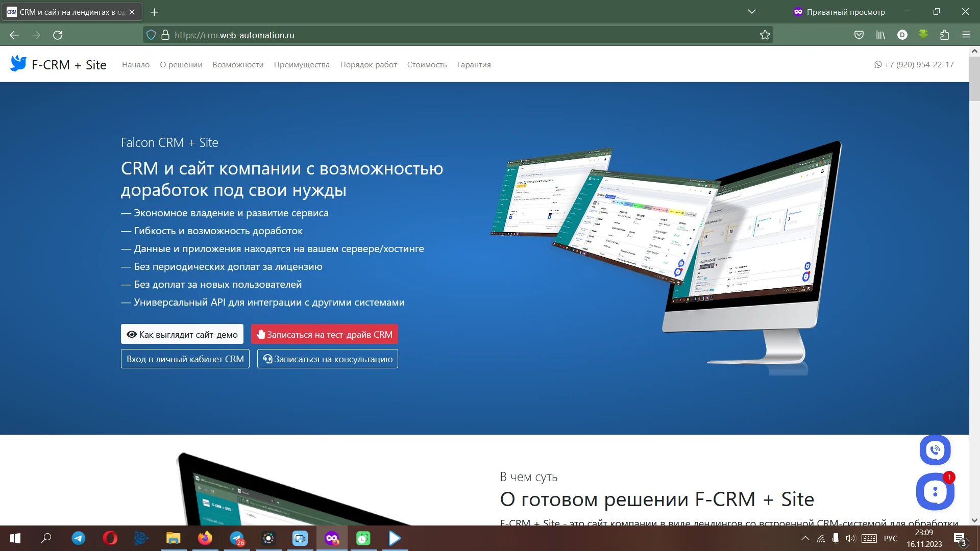
Task: Click the scrollbar down arrow
Action: [x=974, y=521]
